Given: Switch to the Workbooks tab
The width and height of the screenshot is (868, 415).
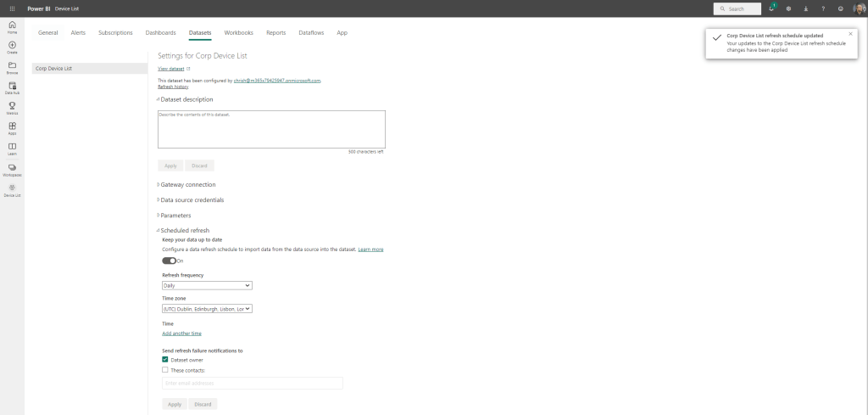Looking at the screenshot, I should 238,32.
